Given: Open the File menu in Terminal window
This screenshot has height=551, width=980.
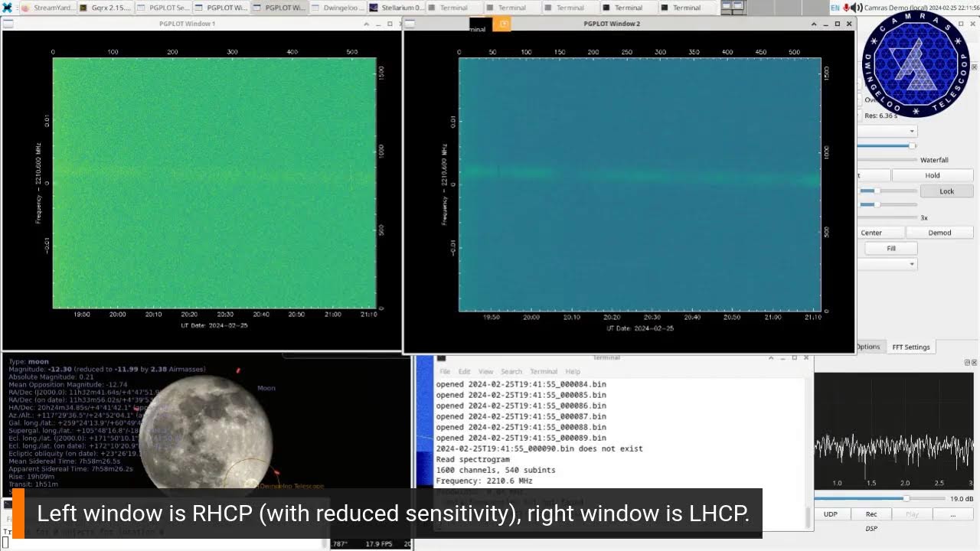Looking at the screenshot, I should coord(445,371).
